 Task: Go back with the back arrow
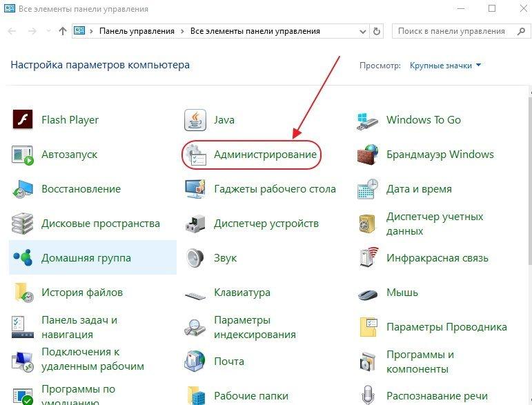point(12,31)
